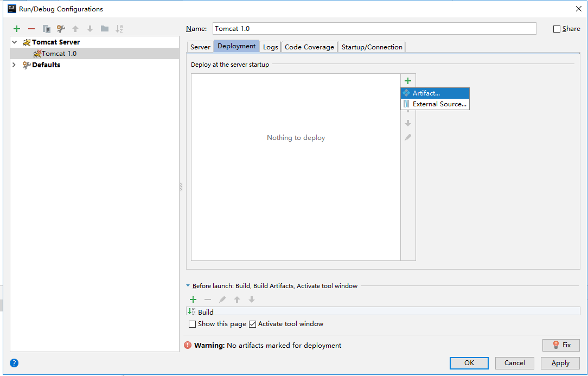Toggle the Share checkbox
588x376 pixels.
pos(557,29)
